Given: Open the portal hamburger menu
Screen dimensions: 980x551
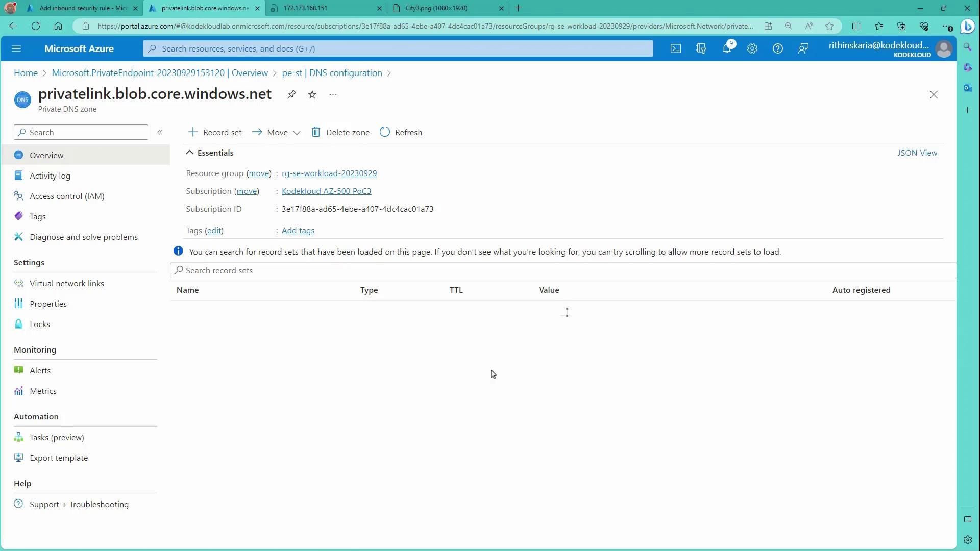Looking at the screenshot, I should coord(16,49).
